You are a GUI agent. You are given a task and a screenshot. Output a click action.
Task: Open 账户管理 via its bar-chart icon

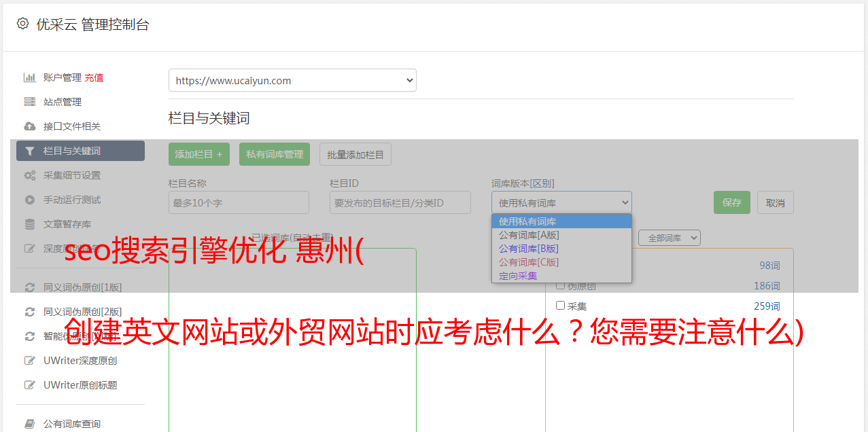(30, 77)
